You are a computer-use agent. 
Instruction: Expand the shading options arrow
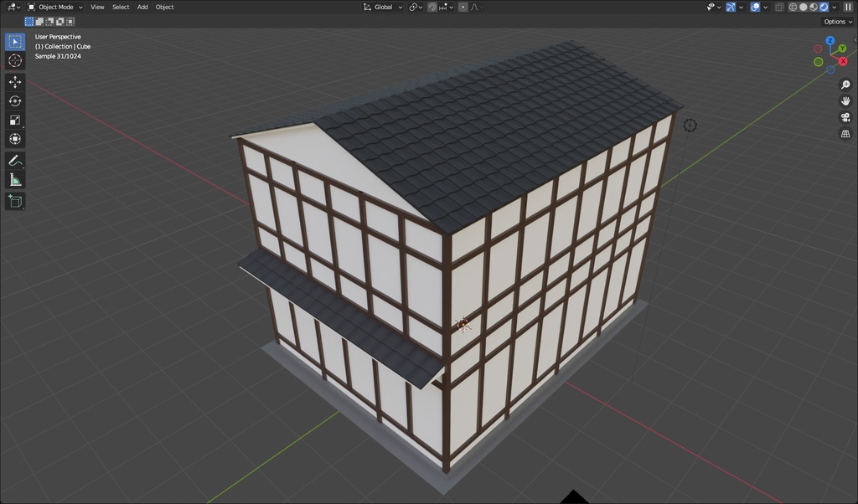point(835,7)
